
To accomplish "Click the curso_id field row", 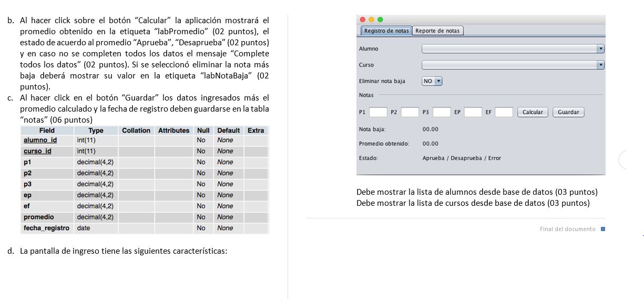I will click(144, 151).
